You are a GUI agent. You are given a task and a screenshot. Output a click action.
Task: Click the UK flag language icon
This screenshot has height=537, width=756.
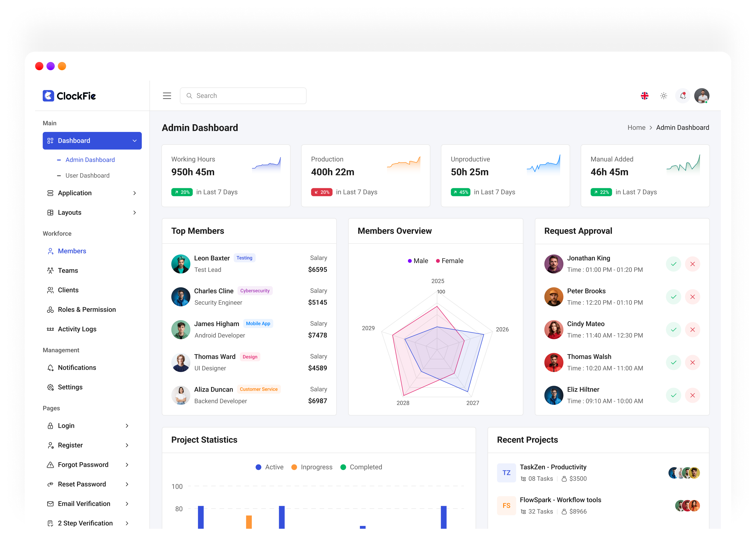click(x=644, y=96)
